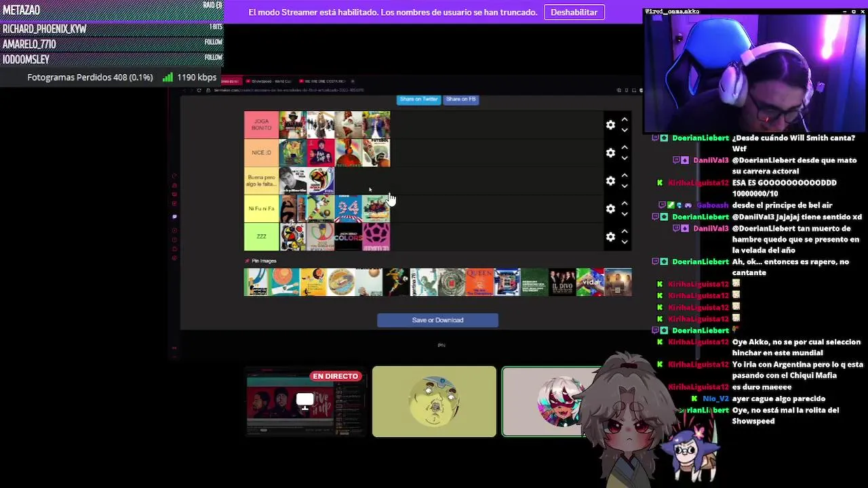This screenshot has height=488, width=868.
Task: Click KirihaLiguista12 name on ESA ES GOOOD message
Action: (698, 183)
